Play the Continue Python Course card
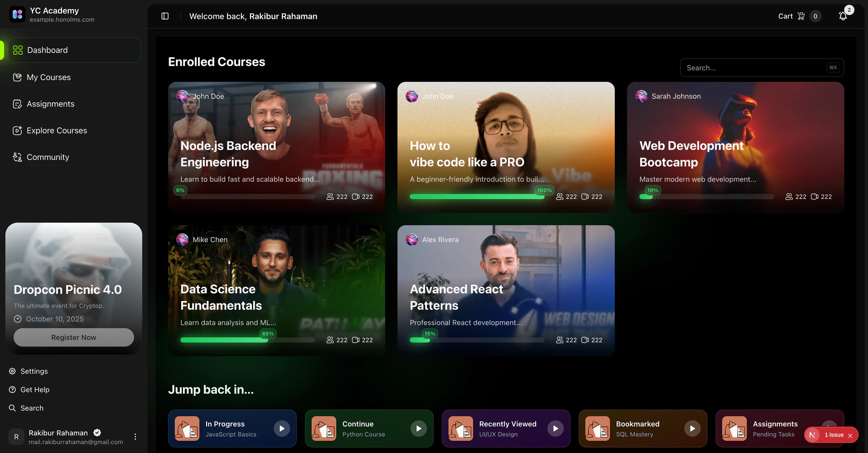Viewport: 868px width, 453px height. click(418, 428)
